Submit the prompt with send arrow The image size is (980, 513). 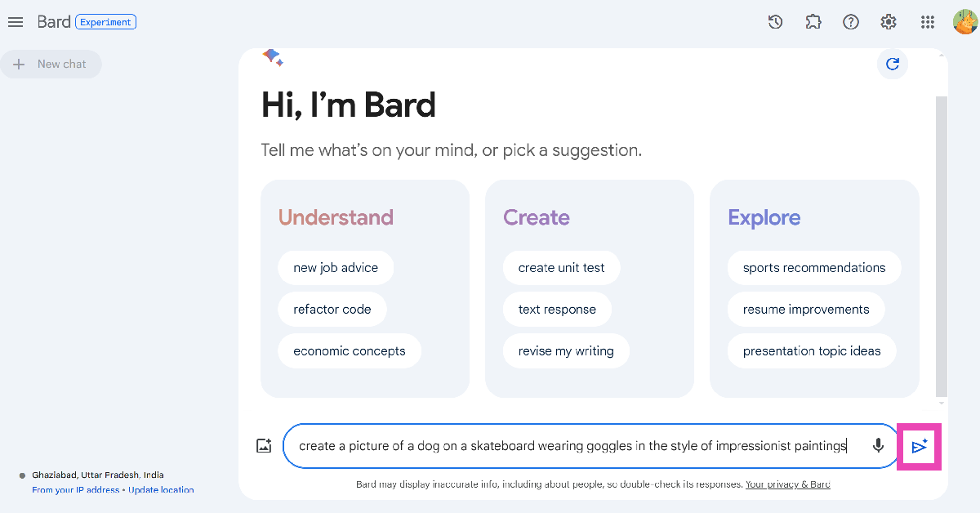[920, 447]
